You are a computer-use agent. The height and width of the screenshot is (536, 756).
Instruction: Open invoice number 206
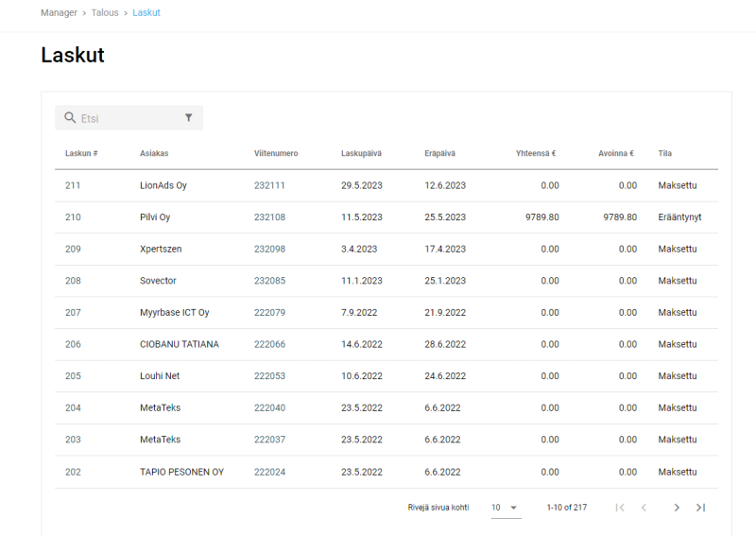pyautogui.click(x=73, y=344)
